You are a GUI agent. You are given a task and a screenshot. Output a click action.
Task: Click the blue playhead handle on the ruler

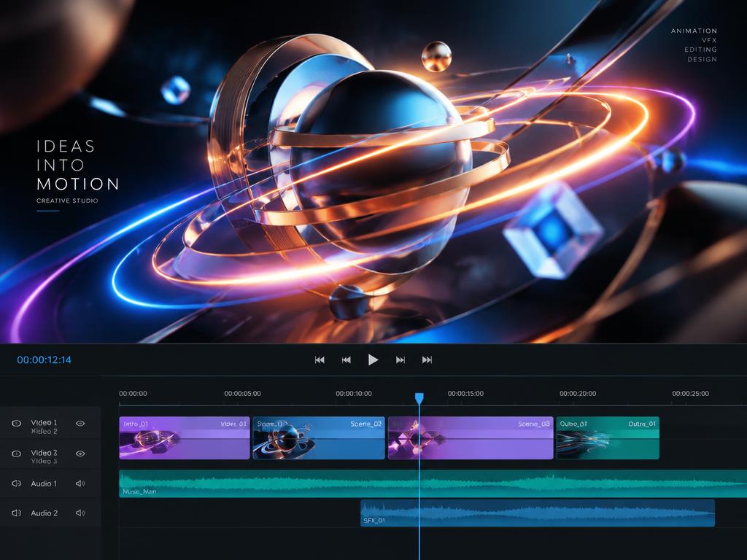419,398
